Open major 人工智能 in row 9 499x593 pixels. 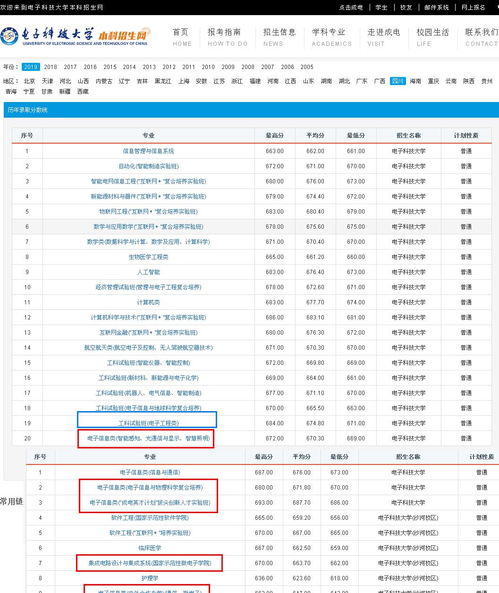[x=148, y=272]
